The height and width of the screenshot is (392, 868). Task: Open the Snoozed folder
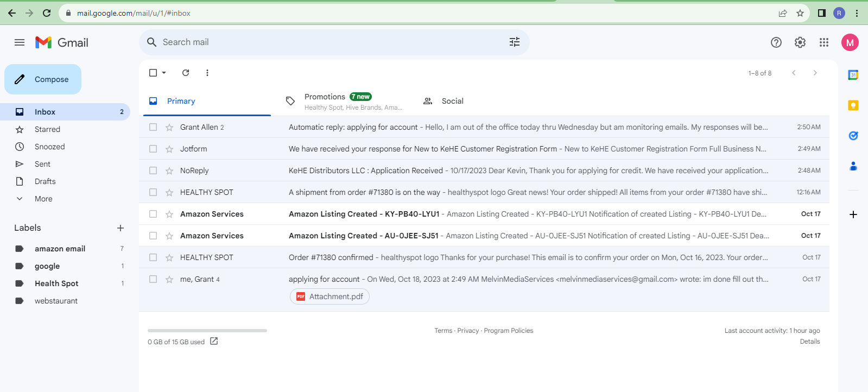65,147
